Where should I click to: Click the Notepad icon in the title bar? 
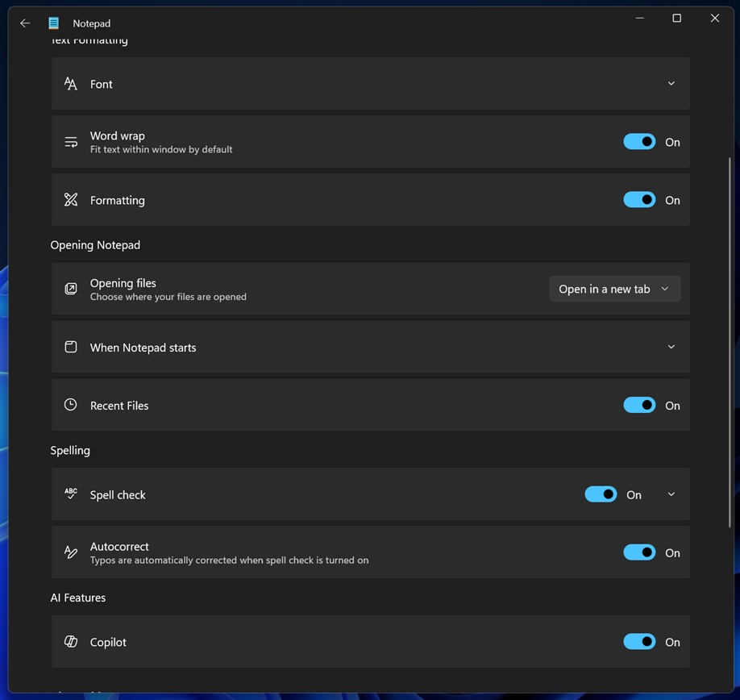pos(53,23)
